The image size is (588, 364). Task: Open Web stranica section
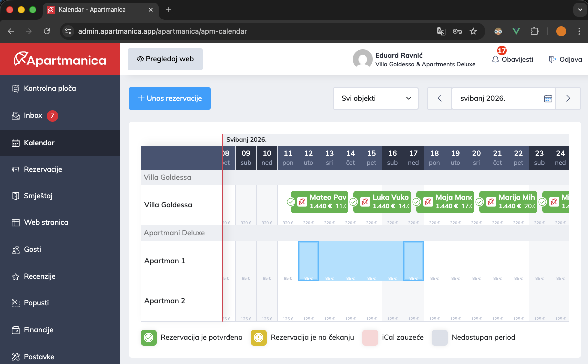point(60,222)
